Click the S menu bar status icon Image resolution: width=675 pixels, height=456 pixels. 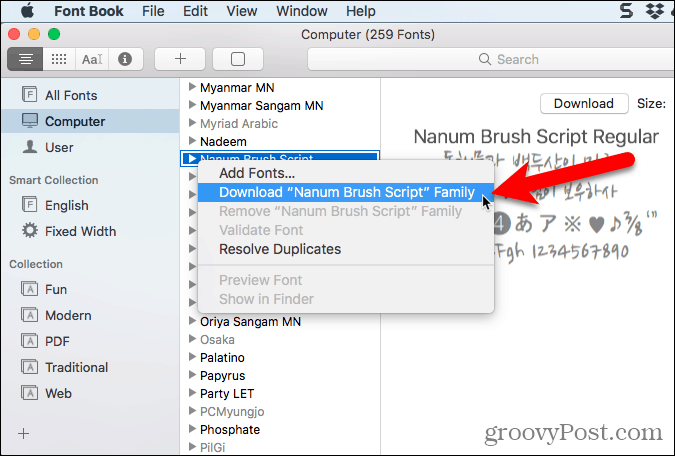626,11
